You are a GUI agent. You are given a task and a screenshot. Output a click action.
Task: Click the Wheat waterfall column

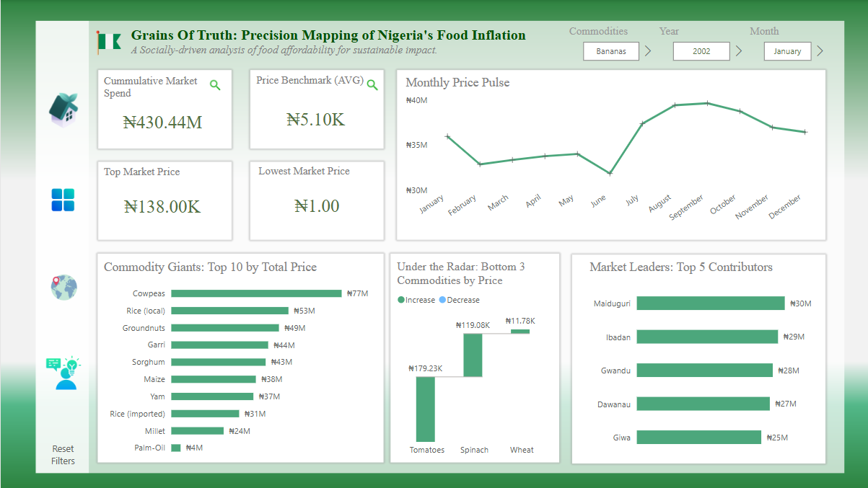tap(520, 332)
